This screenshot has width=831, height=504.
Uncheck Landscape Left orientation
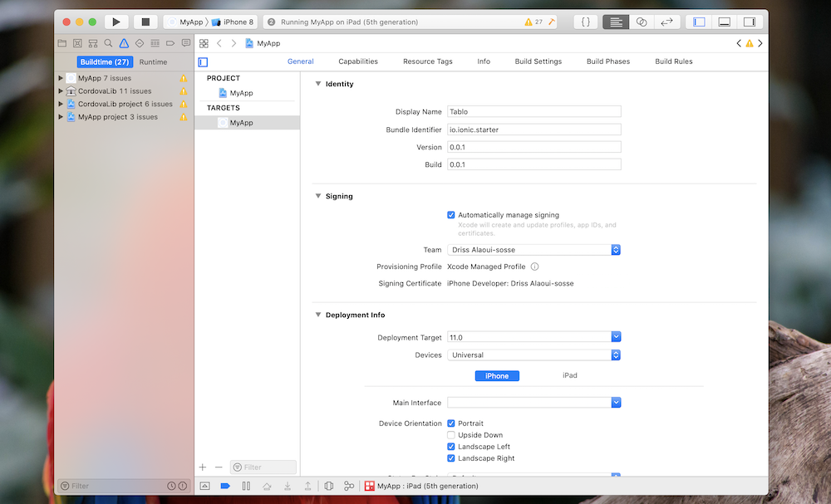451,447
